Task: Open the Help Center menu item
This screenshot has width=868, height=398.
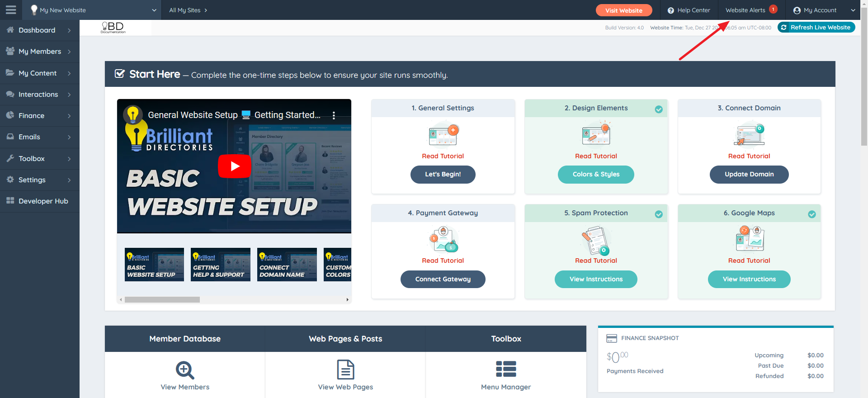Action: [x=689, y=10]
